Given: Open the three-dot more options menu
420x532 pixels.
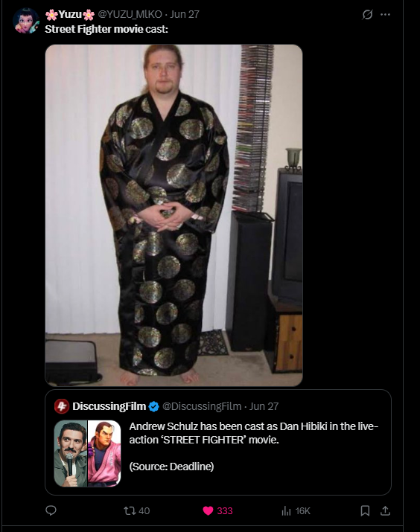Looking at the screenshot, I should (385, 15).
